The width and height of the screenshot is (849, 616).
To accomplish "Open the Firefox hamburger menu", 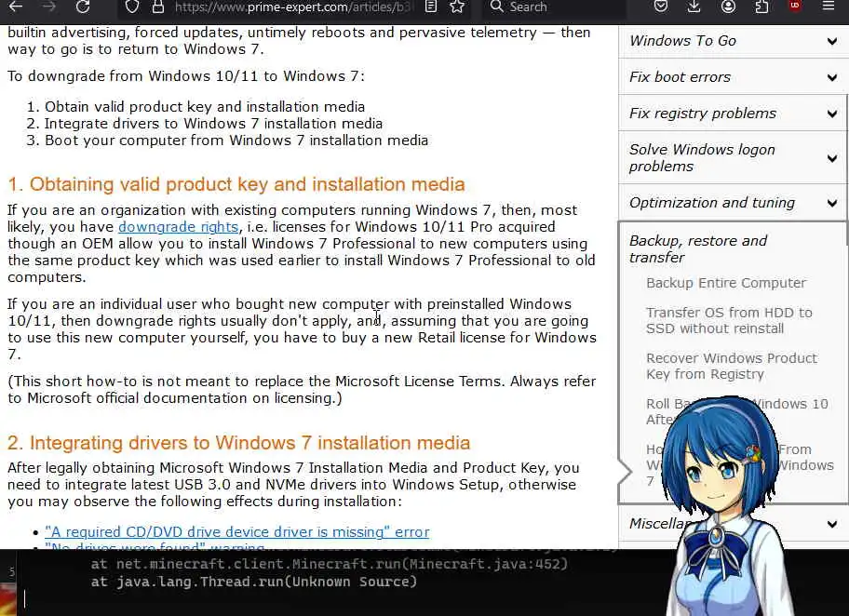I will [x=829, y=7].
